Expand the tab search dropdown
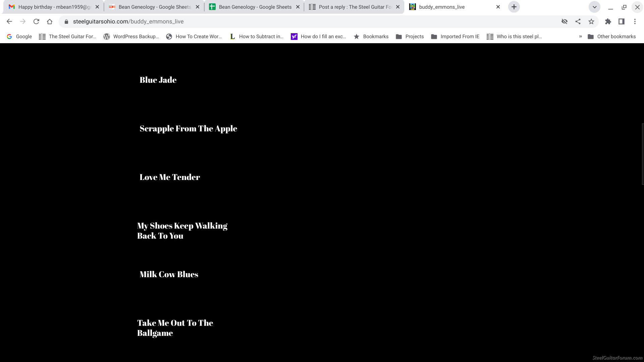Viewport: 644px width, 362px height. (594, 7)
